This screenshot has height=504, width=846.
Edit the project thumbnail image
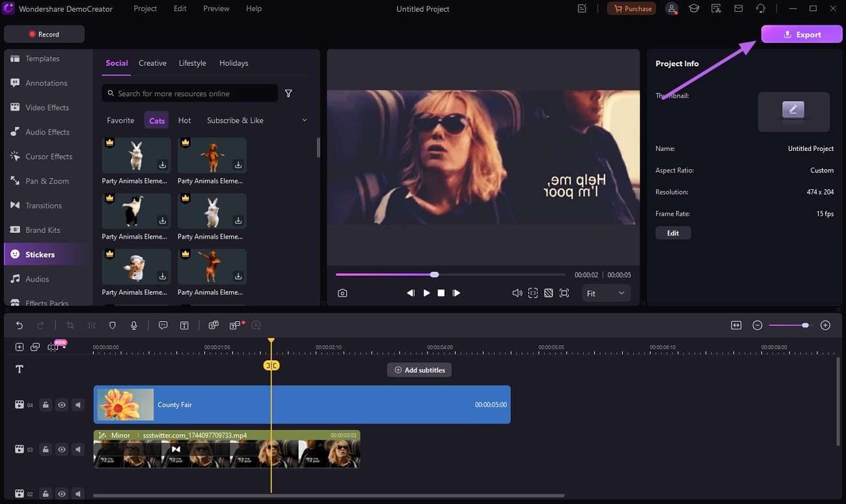click(x=793, y=110)
